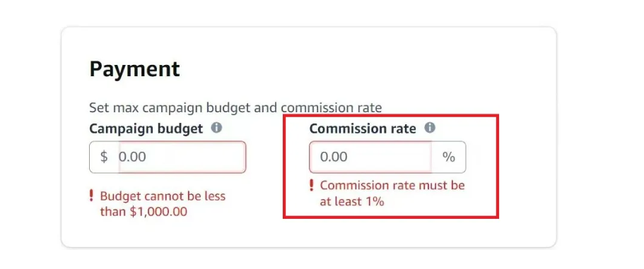Click the "at least 1%" line of commission error
644x269 pixels.
point(351,201)
